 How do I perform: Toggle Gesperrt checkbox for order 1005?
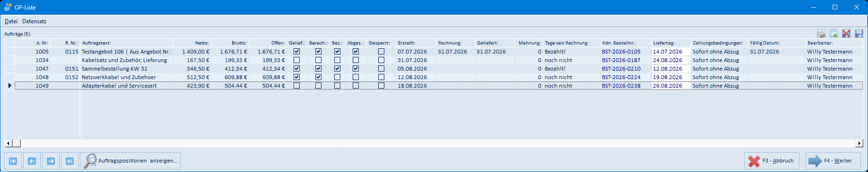click(381, 52)
